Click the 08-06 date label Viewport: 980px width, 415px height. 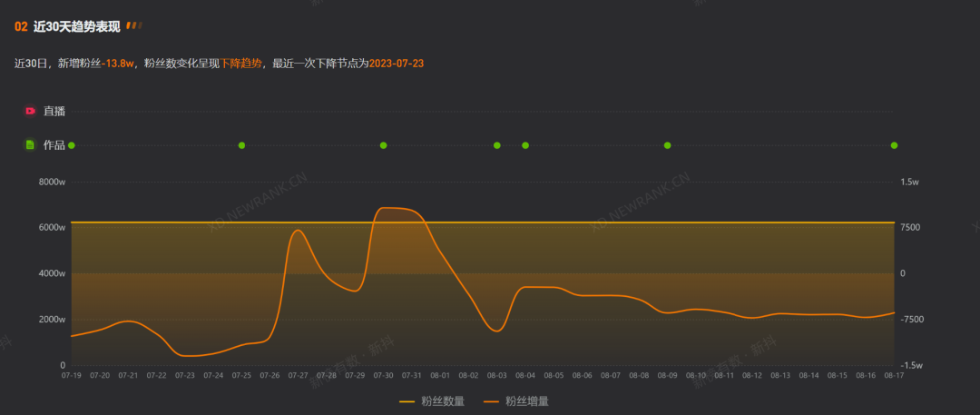point(583,376)
